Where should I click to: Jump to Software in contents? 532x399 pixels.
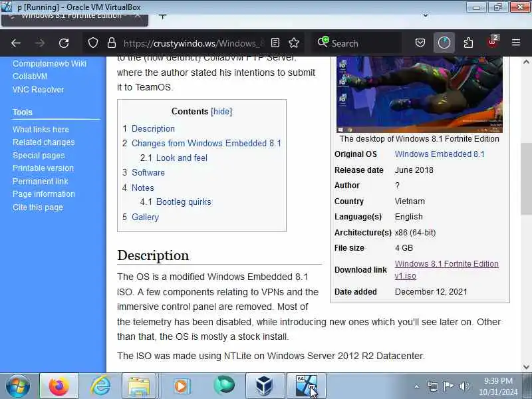[x=148, y=172]
